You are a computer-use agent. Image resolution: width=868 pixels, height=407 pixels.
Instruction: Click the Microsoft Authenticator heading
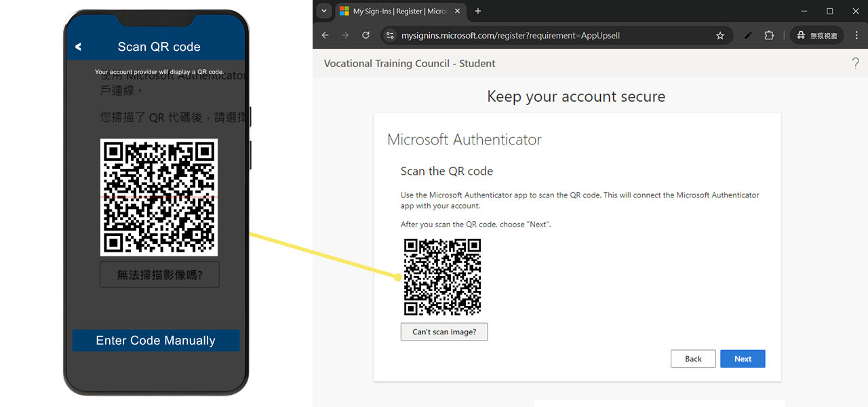point(465,140)
